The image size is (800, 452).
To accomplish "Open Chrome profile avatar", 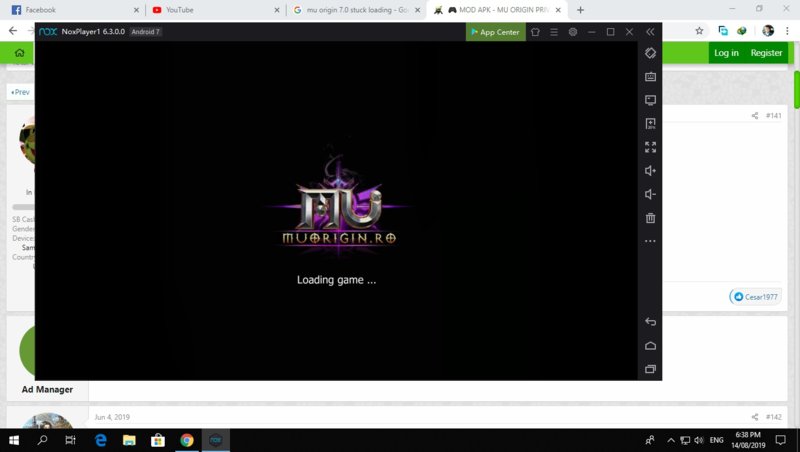I will pyautogui.click(x=768, y=31).
